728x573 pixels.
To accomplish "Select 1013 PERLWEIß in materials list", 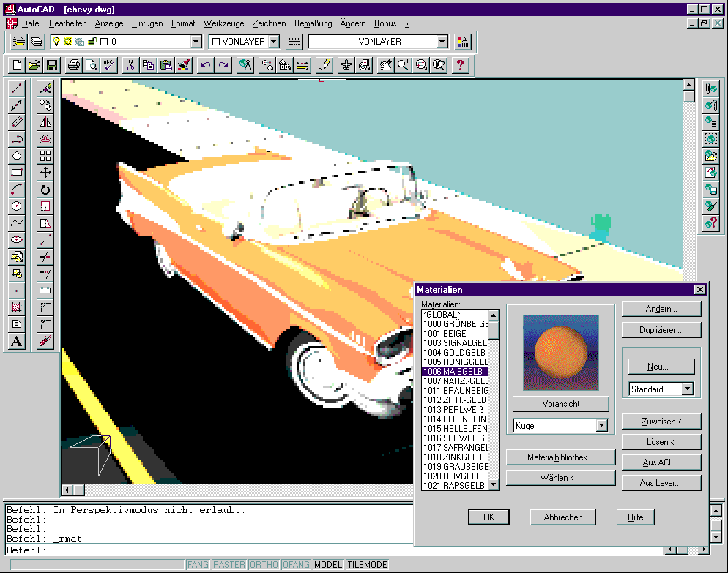I will tap(454, 410).
